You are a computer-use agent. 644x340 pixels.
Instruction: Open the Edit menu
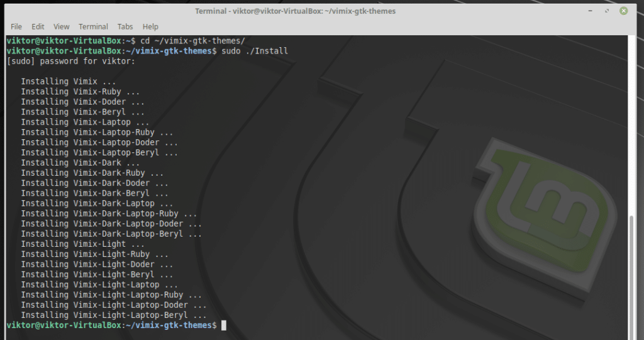click(38, 26)
